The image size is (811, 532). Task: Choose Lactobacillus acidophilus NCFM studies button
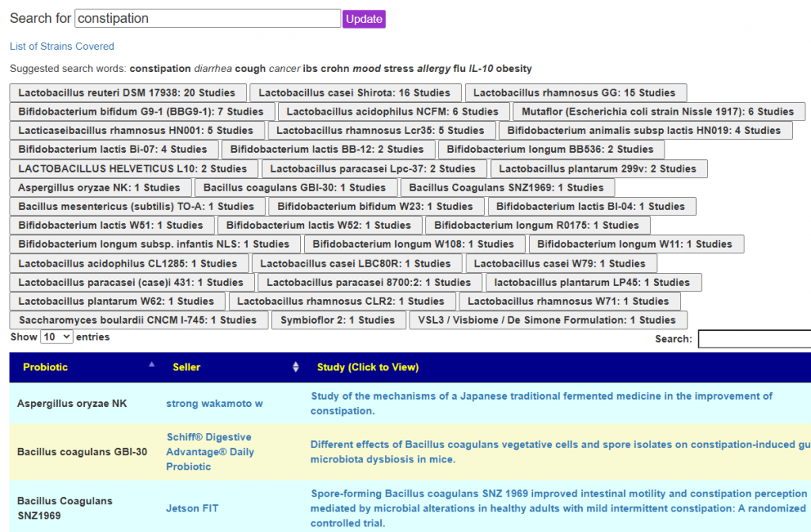click(x=393, y=112)
